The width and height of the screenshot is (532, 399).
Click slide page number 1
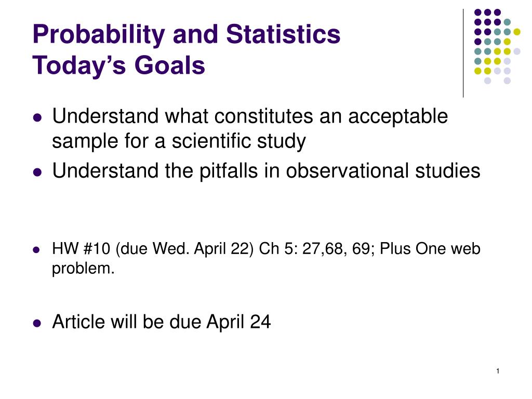click(x=498, y=371)
